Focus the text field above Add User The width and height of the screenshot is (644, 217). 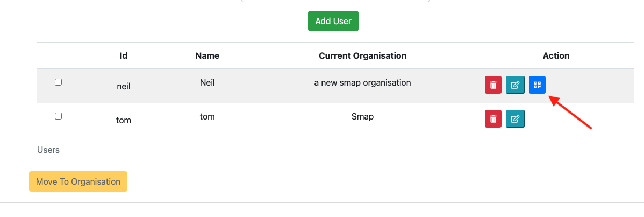coord(335,1)
